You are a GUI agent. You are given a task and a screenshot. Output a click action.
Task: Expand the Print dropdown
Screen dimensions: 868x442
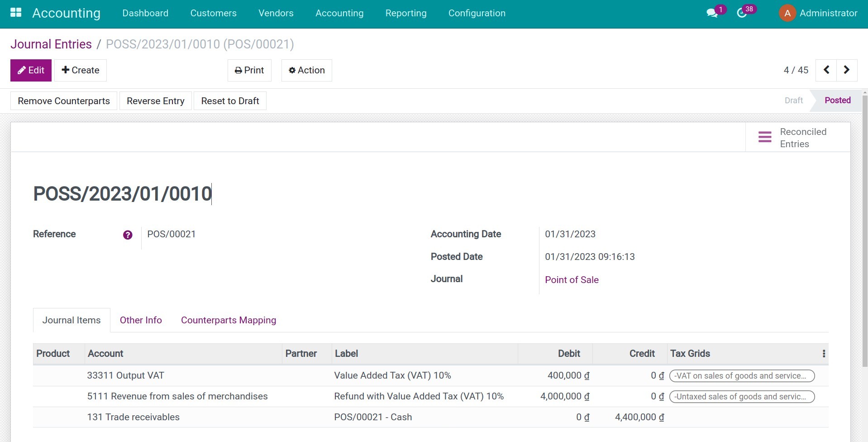pyautogui.click(x=249, y=70)
